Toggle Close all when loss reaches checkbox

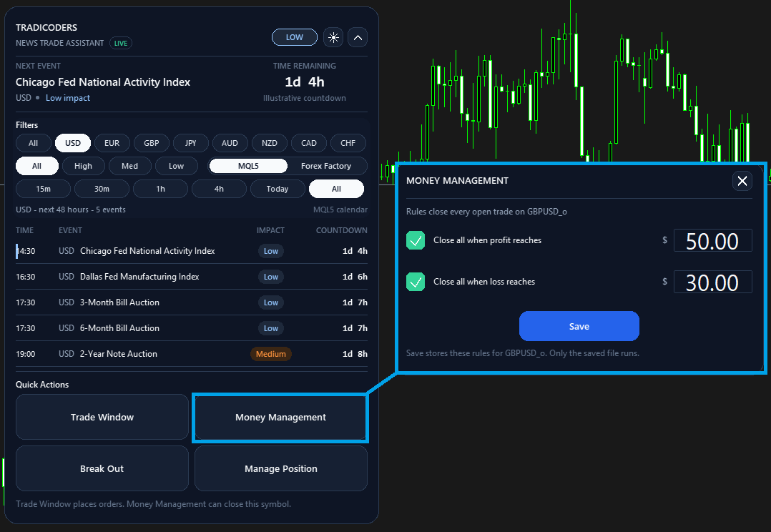(416, 282)
